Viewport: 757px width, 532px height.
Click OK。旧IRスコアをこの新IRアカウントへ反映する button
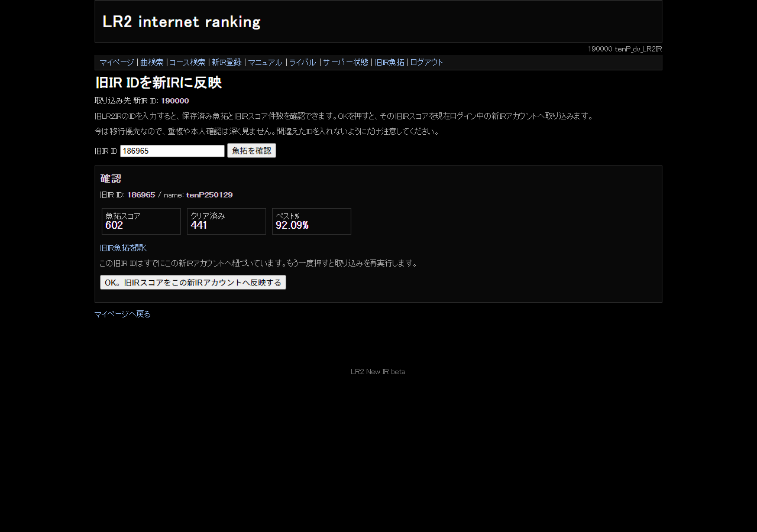[x=193, y=283]
